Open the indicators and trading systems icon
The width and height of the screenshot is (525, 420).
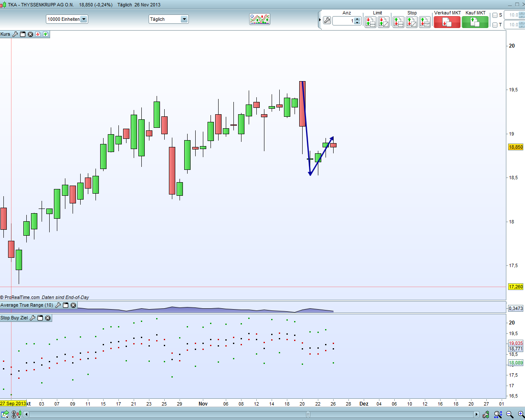pyautogui.click(x=259, y=19)
